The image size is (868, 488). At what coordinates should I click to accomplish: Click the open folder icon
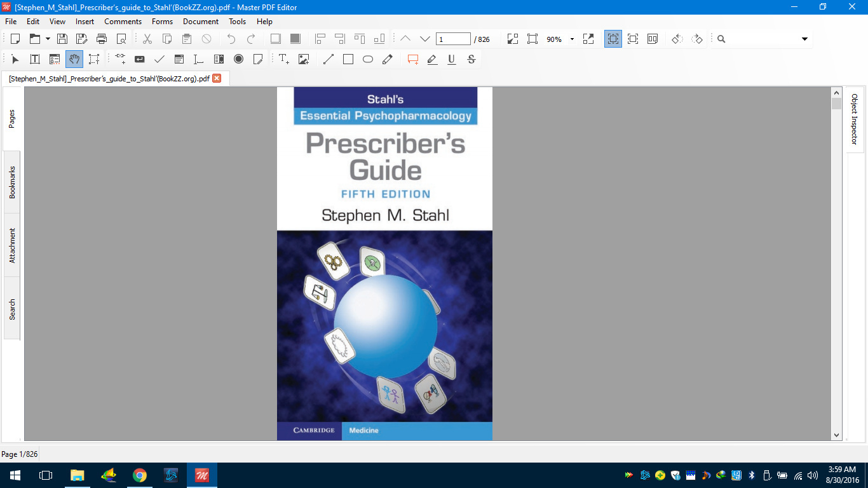pyautogui.click(x=35, y=39)
